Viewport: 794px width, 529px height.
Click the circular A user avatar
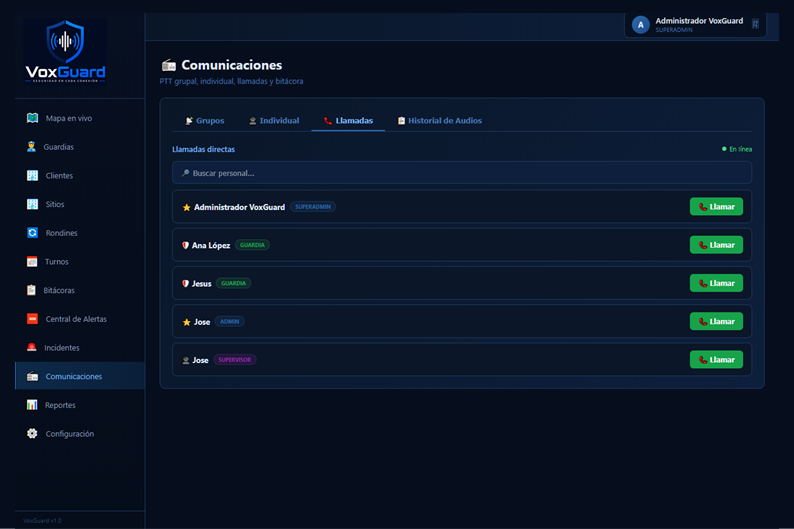641,24
